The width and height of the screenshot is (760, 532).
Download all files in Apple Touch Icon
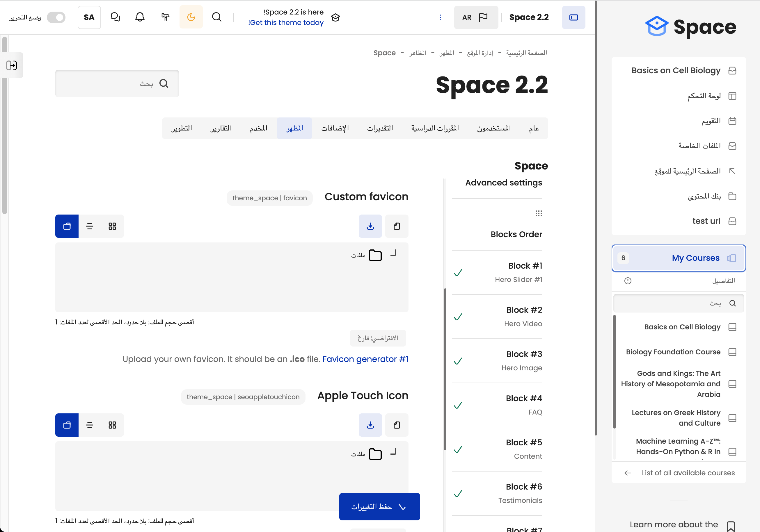pos(370,425)
